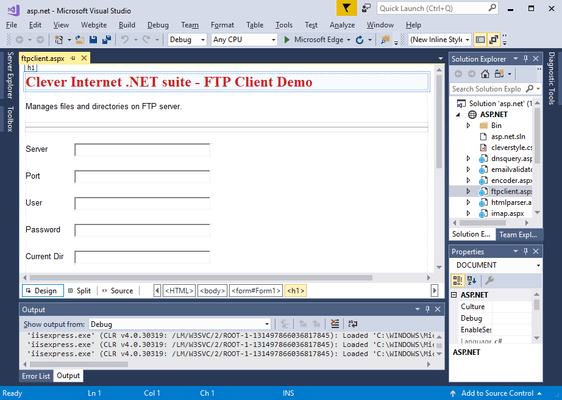Click the Server text input field
562x400 pixels.
142,149
